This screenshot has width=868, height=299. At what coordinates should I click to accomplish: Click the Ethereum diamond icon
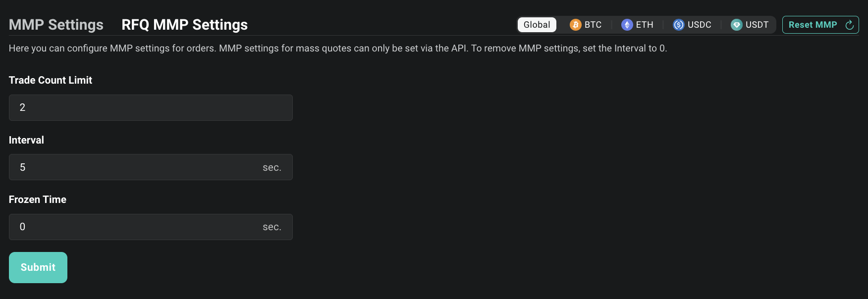point(627,25)
